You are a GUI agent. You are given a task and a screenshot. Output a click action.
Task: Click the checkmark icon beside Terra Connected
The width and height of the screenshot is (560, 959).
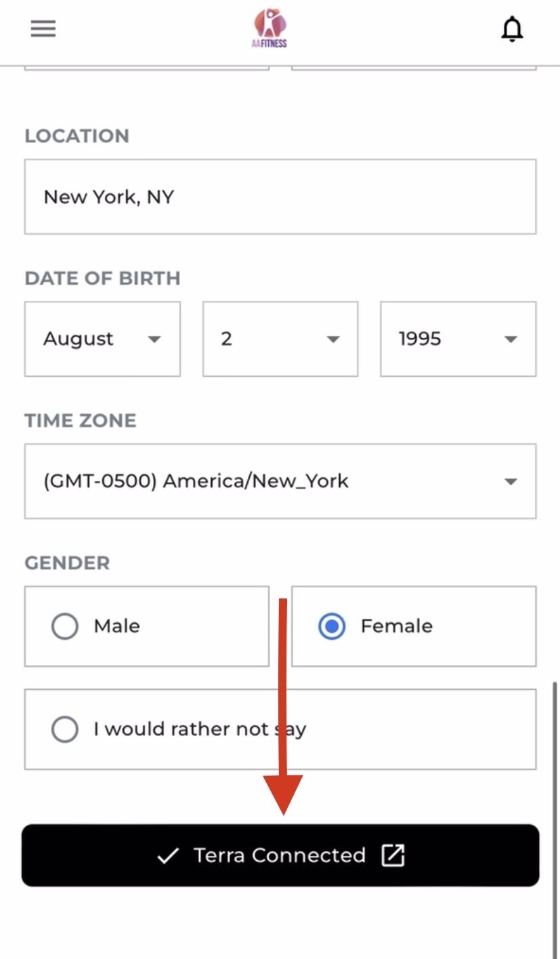(x=167, y=856)
